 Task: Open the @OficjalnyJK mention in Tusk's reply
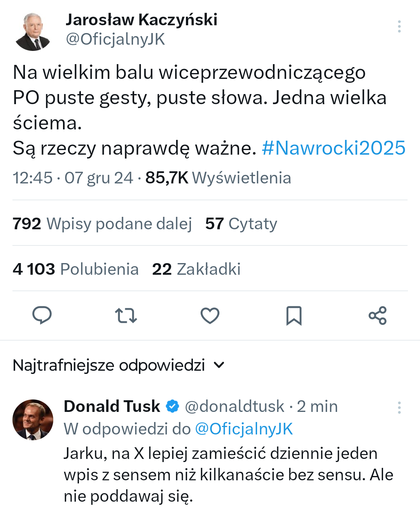243,429
